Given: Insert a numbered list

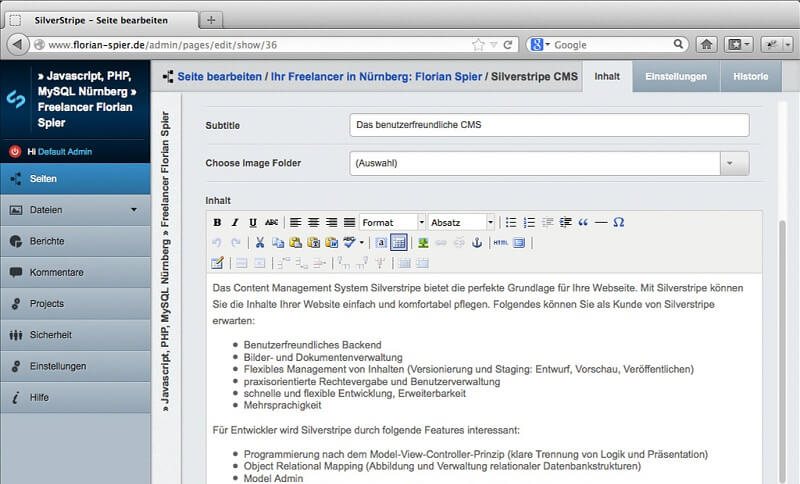Looking at the screenshot, I should click(x=529, y=222).
